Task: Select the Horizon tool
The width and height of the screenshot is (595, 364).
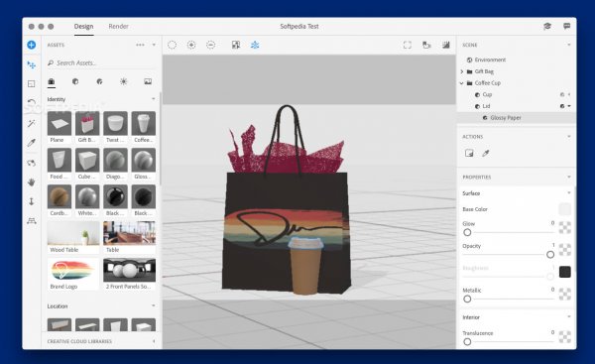Action: tap(32, 221)
